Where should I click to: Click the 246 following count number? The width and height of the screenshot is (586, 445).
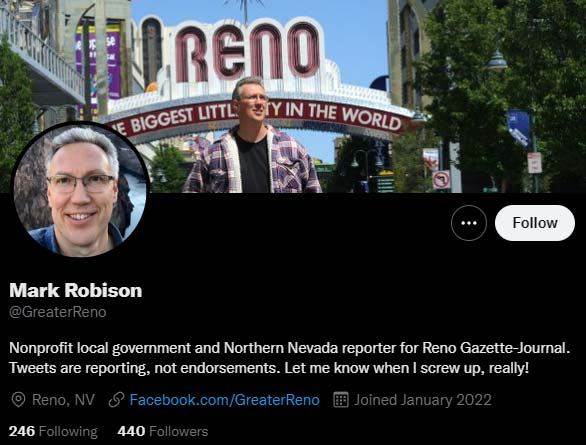[22, 431]
